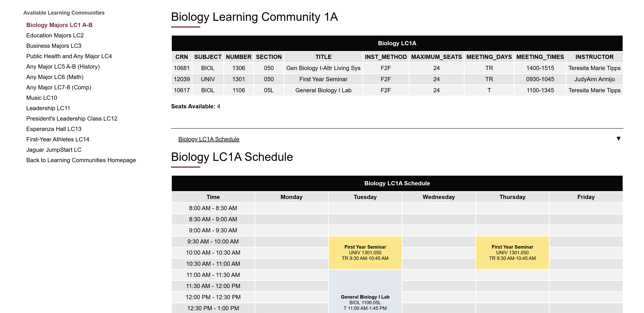This screenshot has height=313, width=644.
Task: Select Public Health and Any Major LC4
Action: (69, 56)
